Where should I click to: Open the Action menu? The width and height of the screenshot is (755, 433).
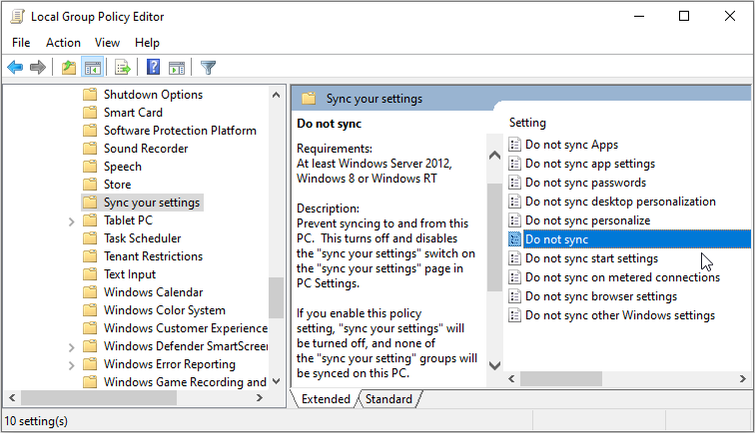coord(63,43)
